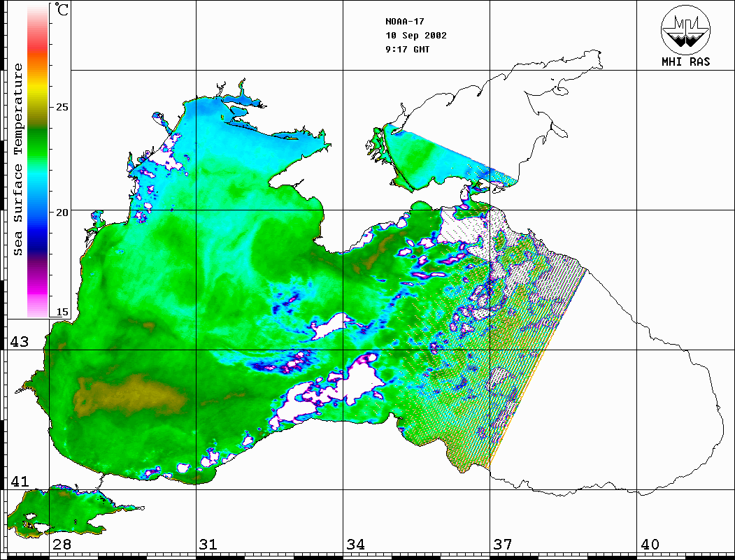This screenshot has width=735, height=560.
Task: Click the longitude label '40'
Action: pos(650,545)
